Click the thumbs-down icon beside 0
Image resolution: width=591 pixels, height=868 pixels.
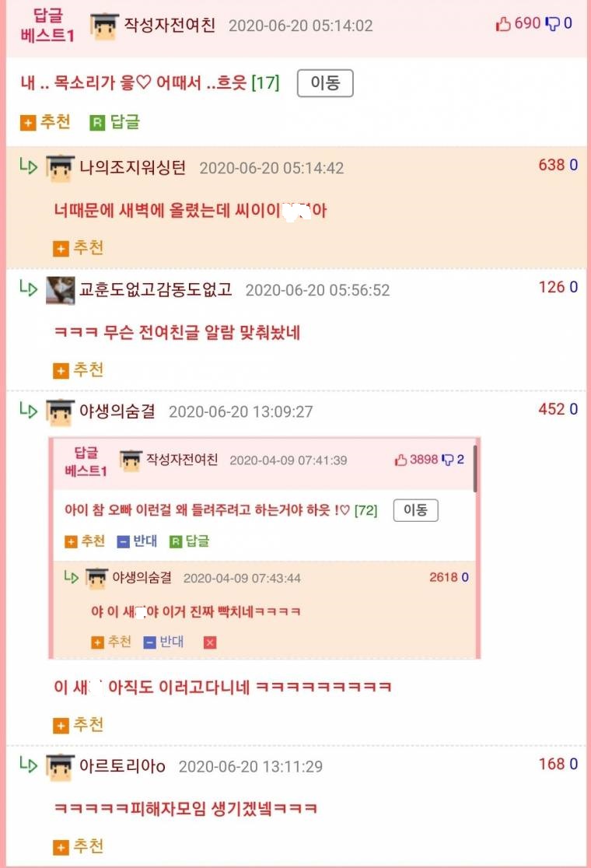(x=553, y=24)
